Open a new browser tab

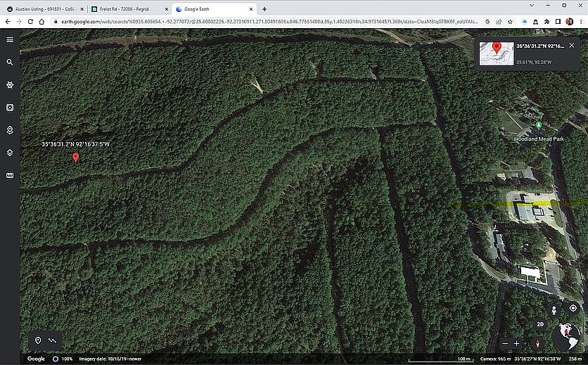[x=264, y=9]
